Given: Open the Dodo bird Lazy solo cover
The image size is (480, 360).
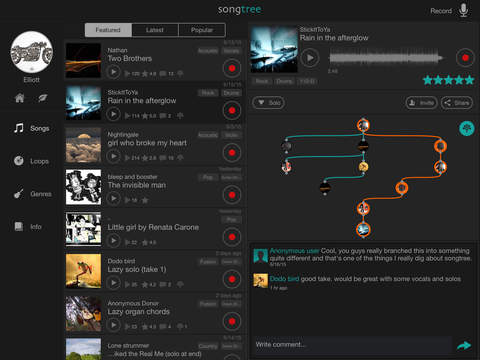Looking at the screenshot, I should tap(83, 271).
